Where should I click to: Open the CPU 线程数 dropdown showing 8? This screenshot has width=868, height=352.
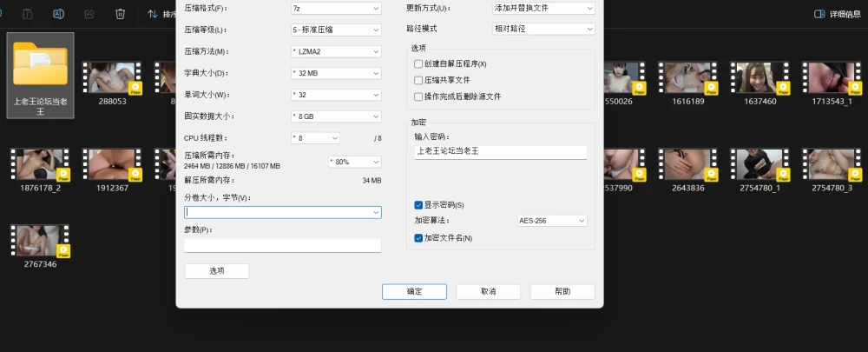pyautogui.click(x=315, y=138)
